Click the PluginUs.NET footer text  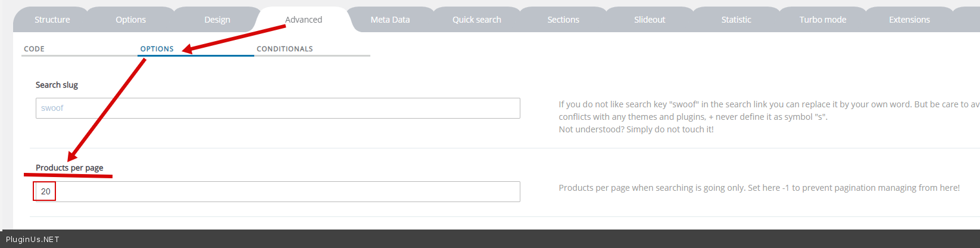[x=32, y=239]
